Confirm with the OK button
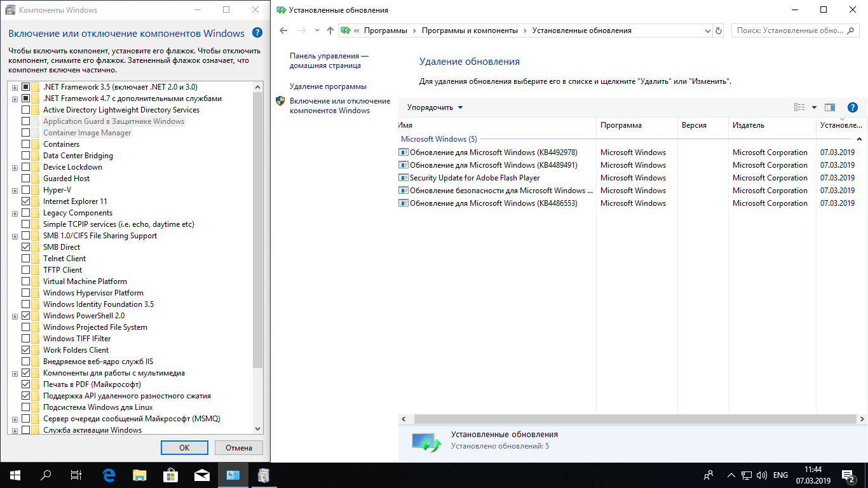Image resolution: width=868 pixels, height=488 pixels. click(x=184, y=447)
